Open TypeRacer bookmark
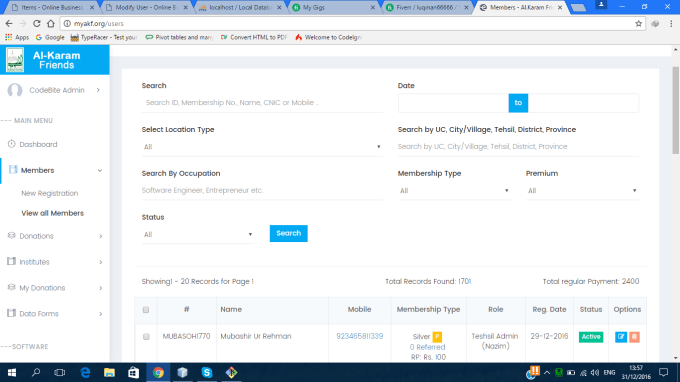This screenshot has width=680, height=382. coord(104,37)
